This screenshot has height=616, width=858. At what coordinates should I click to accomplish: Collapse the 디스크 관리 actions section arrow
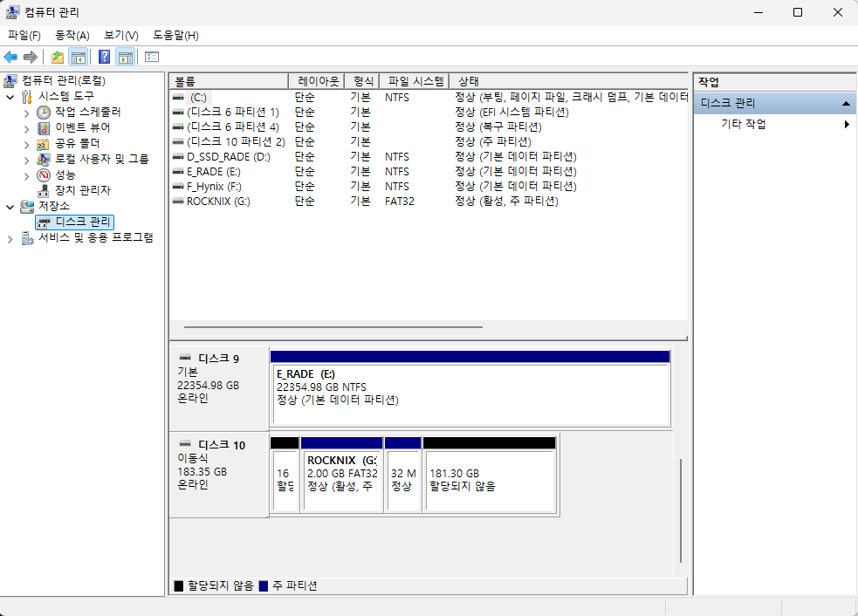tap(846, 104)
